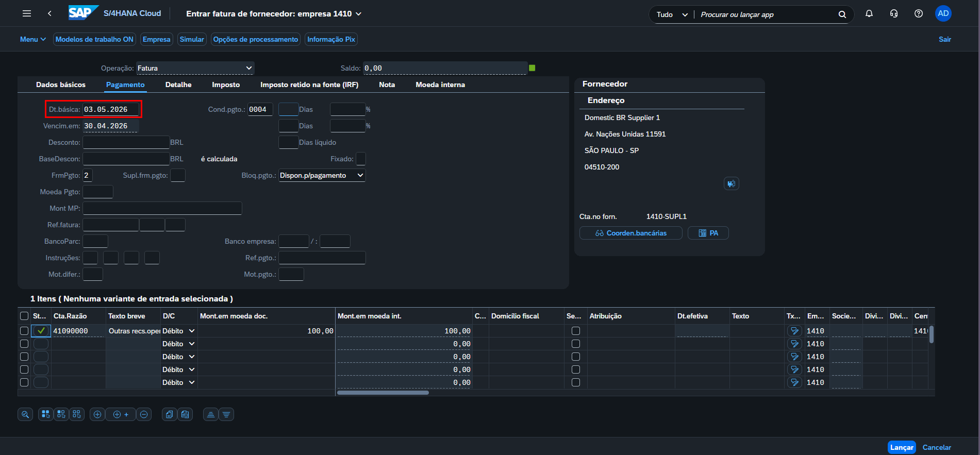Toggle the Se... column checkbox in row 41090000
980x455 pixels.
pos(576,331)
